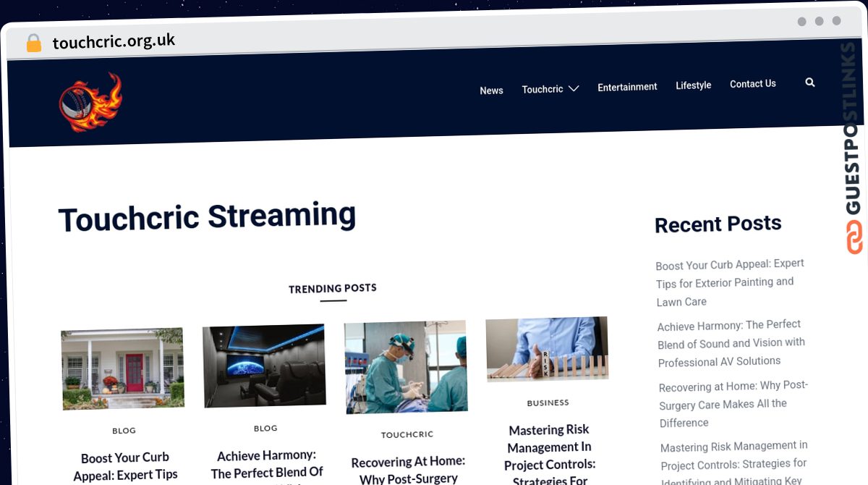Open the Contact Us menu item
The width and height of the screenshot is (868, 485).
pos(753,84)
